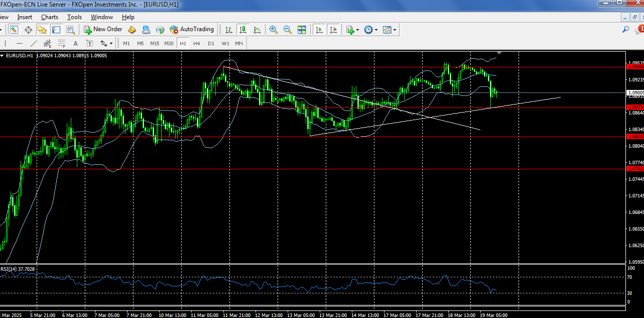Image resolution: width=644 pixels, height=318 pixels.
Task: Toggle the Market Watch panel icon
Action: coord(14,30)
